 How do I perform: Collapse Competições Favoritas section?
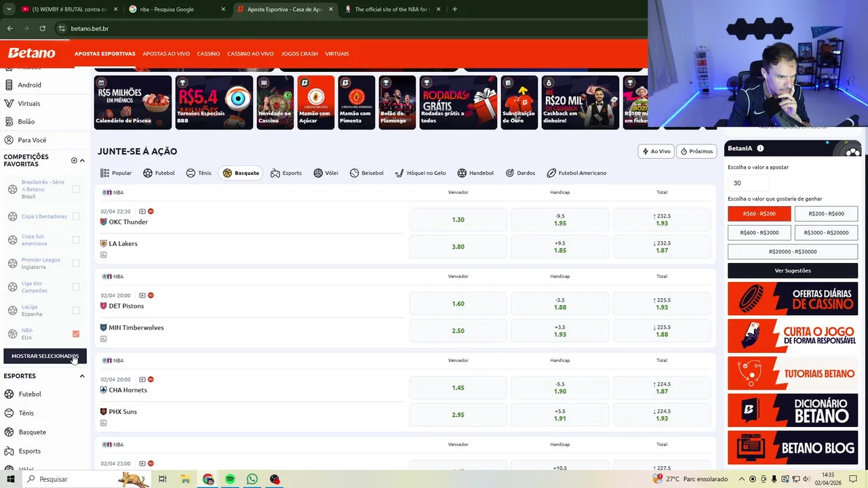pos(82,161)
